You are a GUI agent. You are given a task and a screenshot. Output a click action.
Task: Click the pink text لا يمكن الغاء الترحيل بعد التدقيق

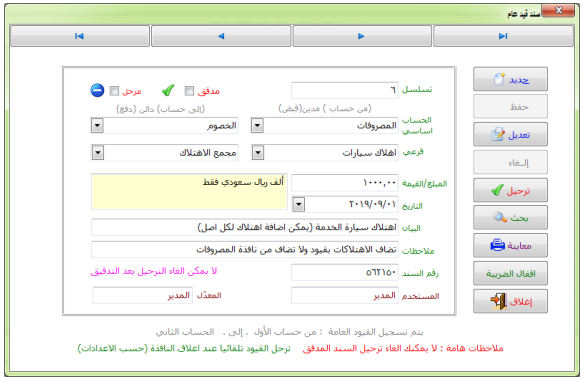coord(154,271)
